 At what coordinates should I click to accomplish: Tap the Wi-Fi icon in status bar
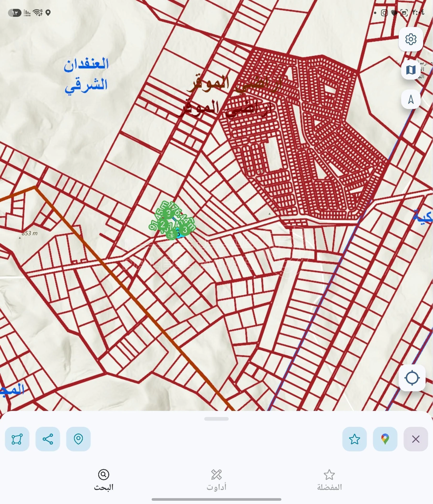tap(38, 13)
